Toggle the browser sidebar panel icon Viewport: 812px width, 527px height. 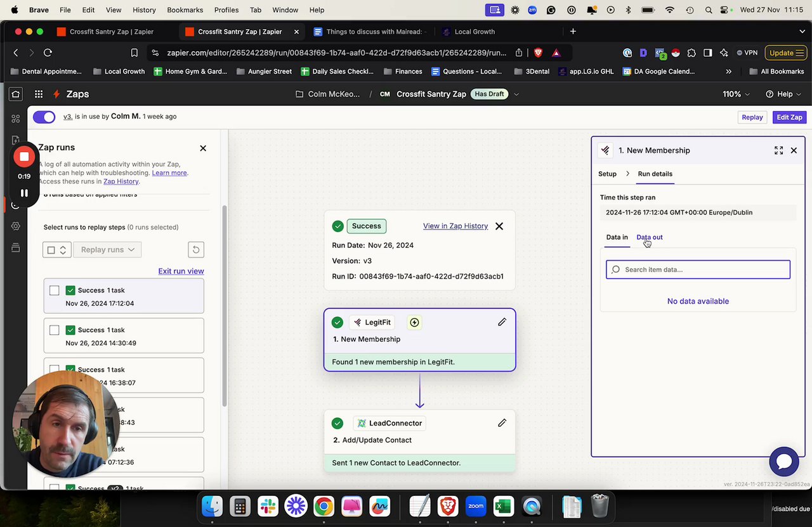click(x=708, y=53)
